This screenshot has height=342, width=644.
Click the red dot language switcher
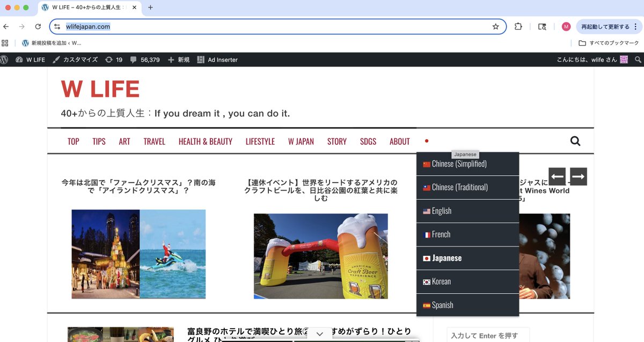pyautogui.click(x=427, y=141)
